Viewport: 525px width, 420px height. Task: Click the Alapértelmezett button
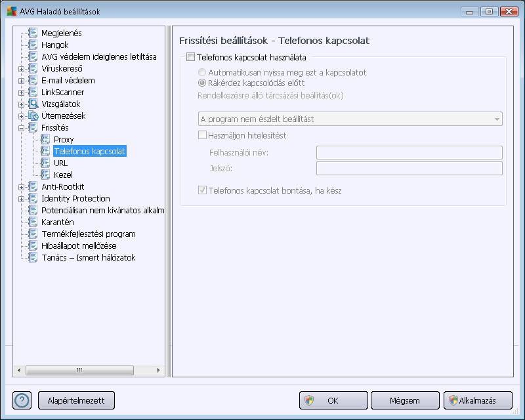click(x=76, y=400)
